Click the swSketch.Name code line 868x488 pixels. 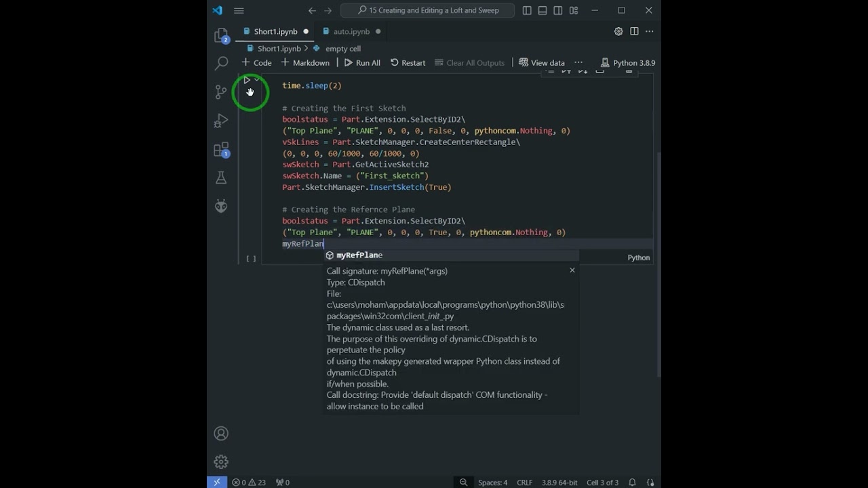(x=355, y=176)
